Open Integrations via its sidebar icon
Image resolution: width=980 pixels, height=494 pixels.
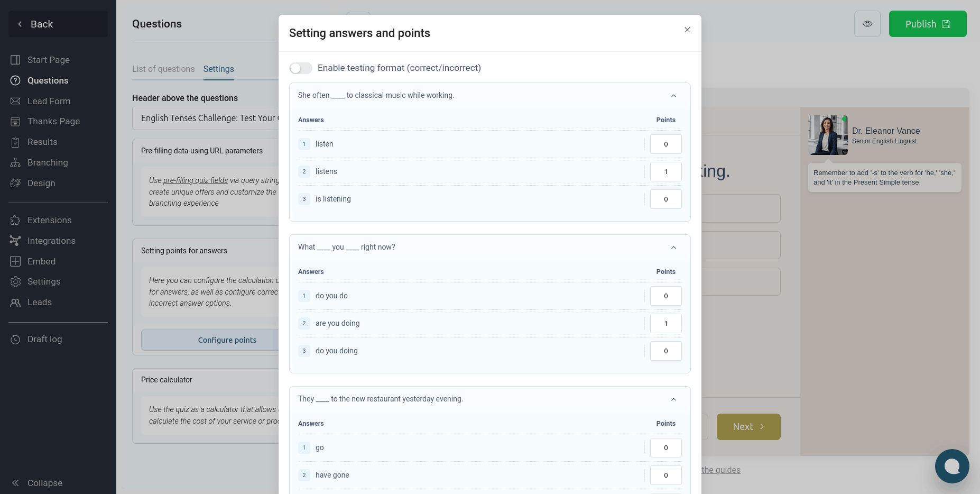15,241
